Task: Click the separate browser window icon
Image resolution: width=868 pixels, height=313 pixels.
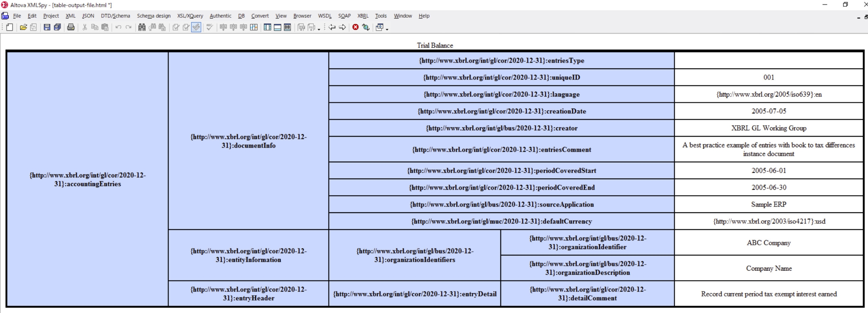Action: click(x=379, y=27)
